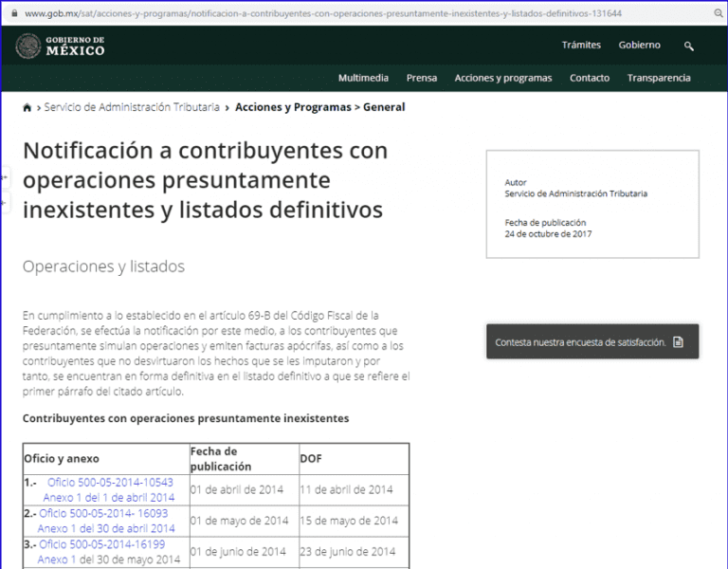Open Contacto navigation item
Image resolution: width=728 pixels, height=569 pixels.
590,78
